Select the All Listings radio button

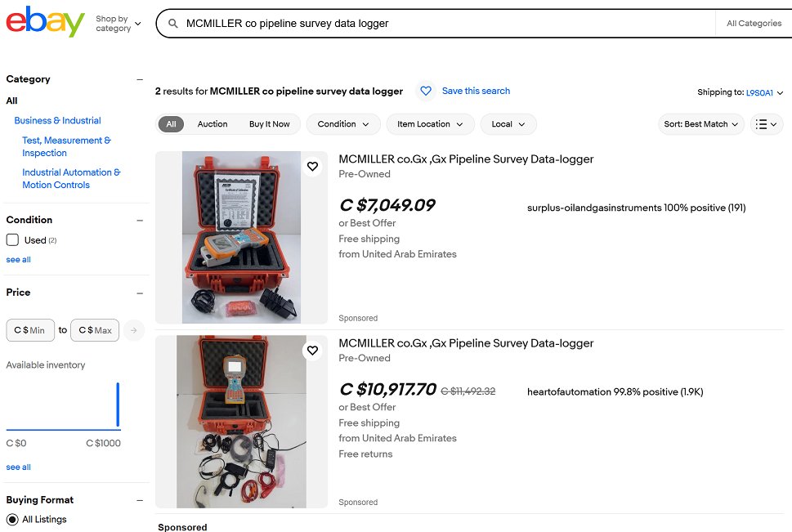[12, 520]
